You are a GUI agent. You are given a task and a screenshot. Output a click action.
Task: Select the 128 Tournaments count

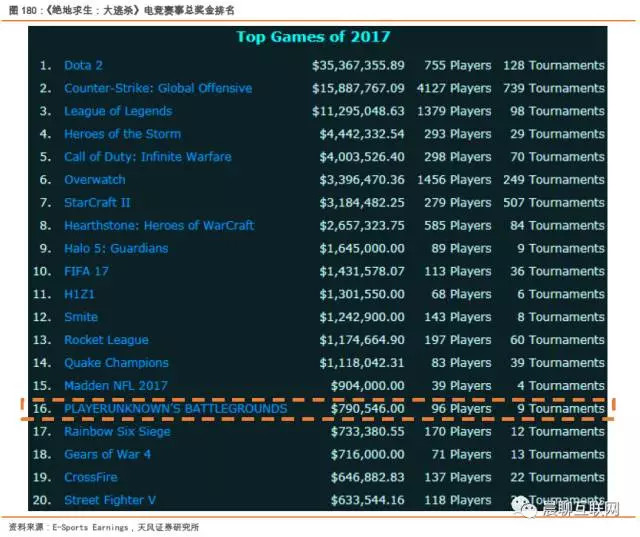click(554, 65)
